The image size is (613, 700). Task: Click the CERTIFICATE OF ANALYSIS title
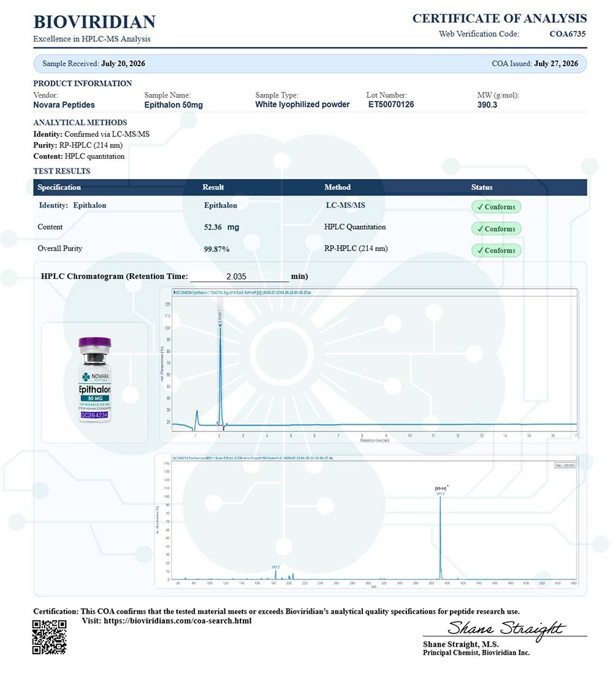(499, 18)
